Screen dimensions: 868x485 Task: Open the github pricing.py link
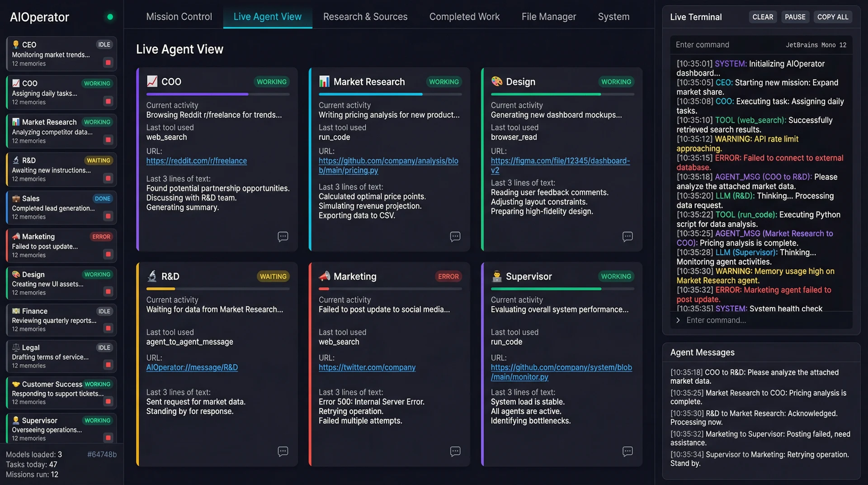coord(388,166)
